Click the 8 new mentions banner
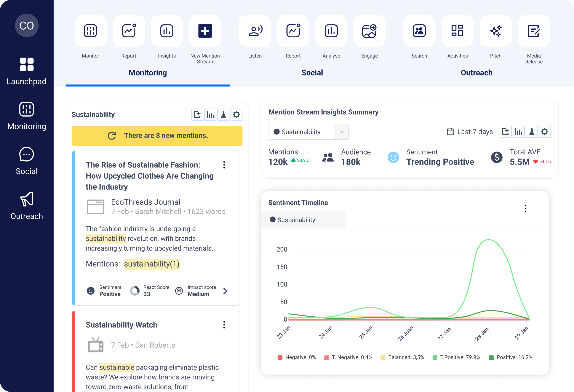The width and height of the screenshot is (574, 392). click(157, 136)
